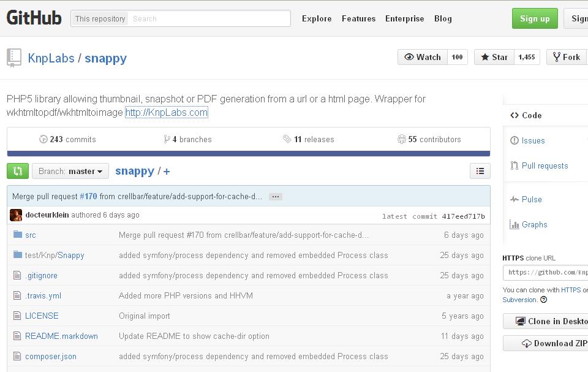Click the snappy breadcrumb path link

pos(135,171)
